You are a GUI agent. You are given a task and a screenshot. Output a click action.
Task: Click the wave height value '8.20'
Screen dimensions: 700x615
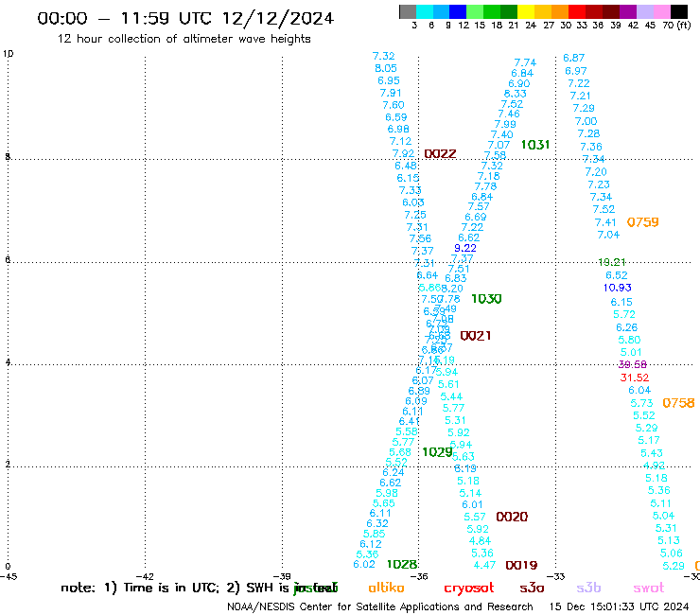(453, 289)
